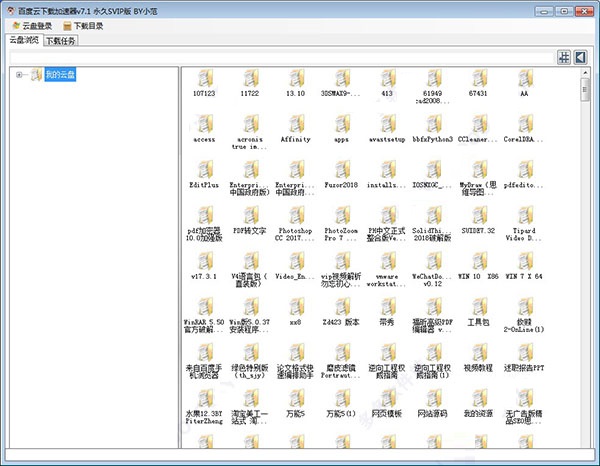This screenshot has height=466, width=600.
Task: Click the grid view icon button
Action: pyautogui.click(x=564, y=58)
